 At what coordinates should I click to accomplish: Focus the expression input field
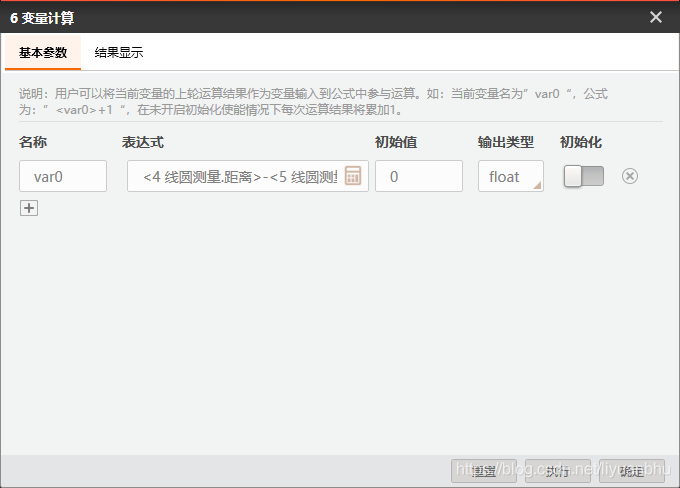pos(248,176)
